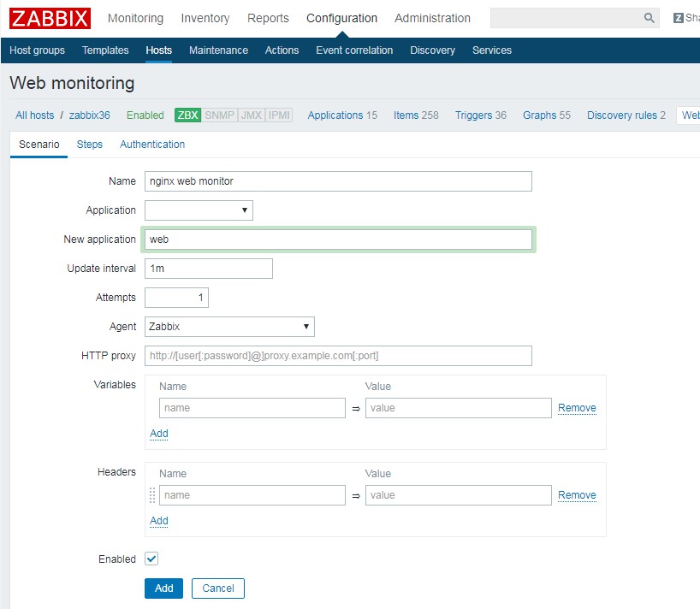The height and width of the screenshot is (609, 700).
Task: Open the Application dropdown
Action: pos(199,210)
